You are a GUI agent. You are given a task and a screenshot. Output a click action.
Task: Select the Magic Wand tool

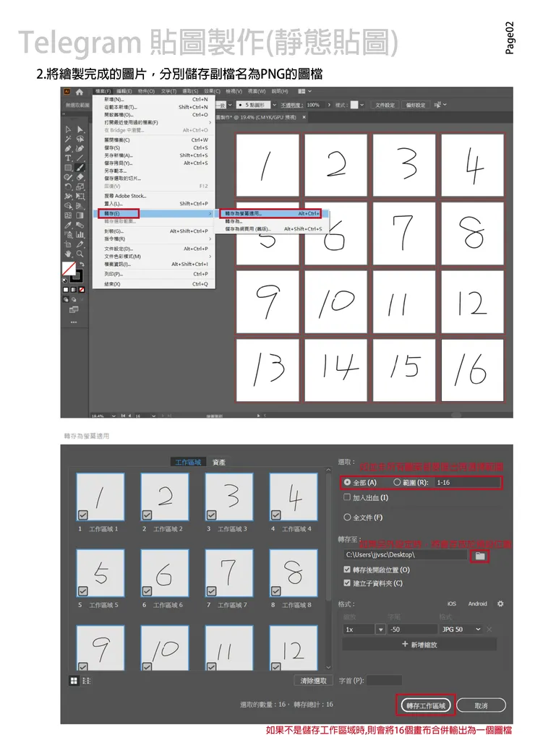68,139
